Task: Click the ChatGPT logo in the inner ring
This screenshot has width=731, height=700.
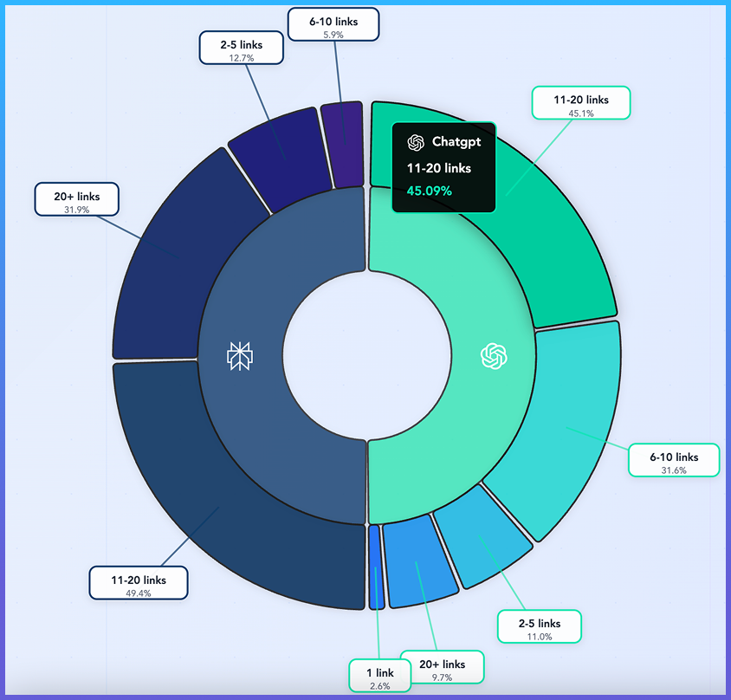Action: [494, 356]
